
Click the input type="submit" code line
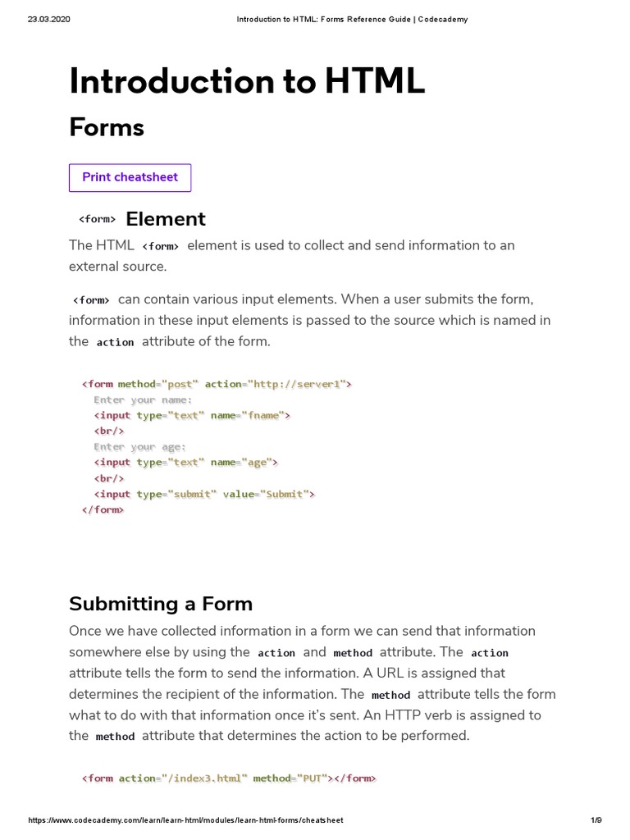click(204, 494)
